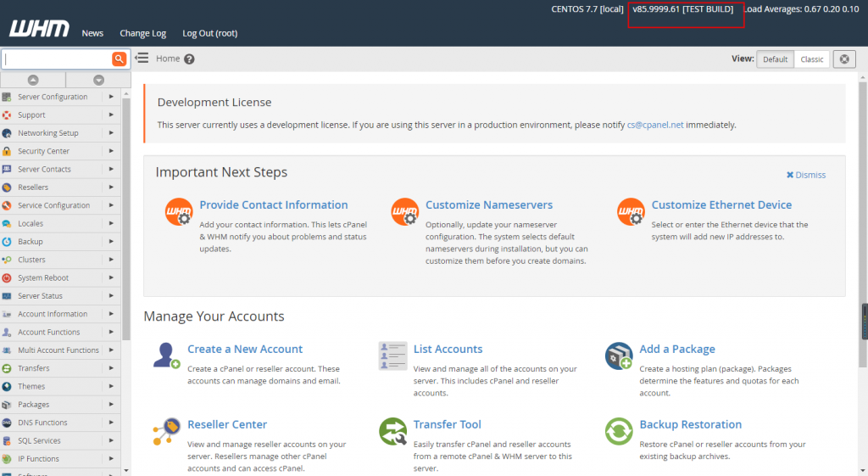The image size is (868, 476).
Task: Click the Add a Package box icon
Action: tap(619, 356)
